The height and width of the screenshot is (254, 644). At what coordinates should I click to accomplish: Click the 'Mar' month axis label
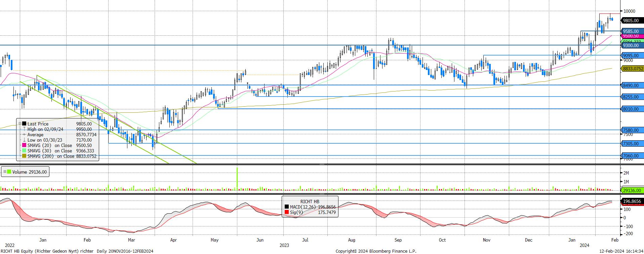click(131, 240)
